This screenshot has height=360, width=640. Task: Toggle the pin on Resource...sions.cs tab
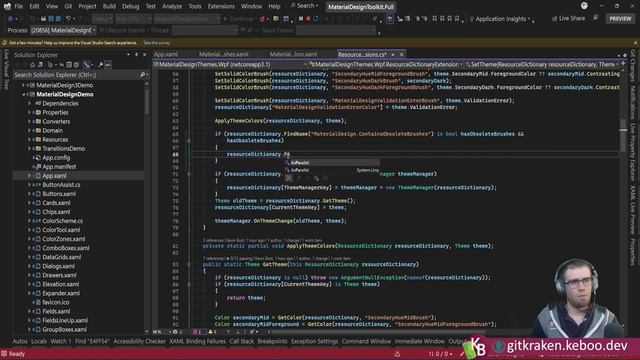[x=393, y=54]
